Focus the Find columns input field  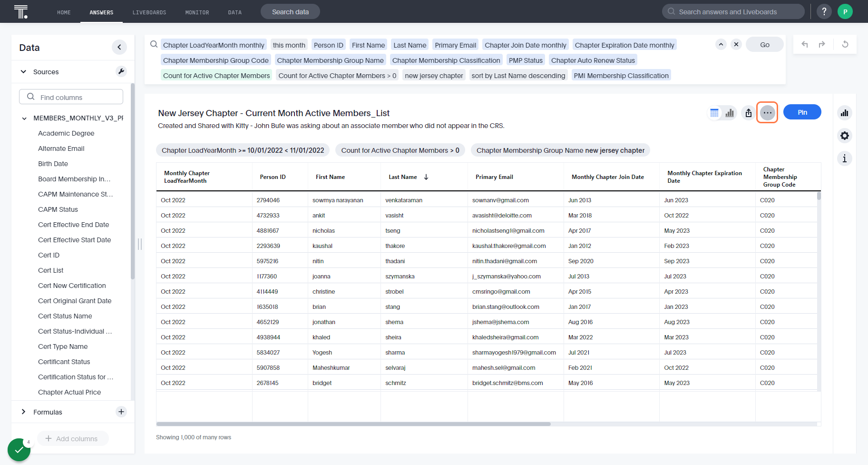pyautogui.click(x=71, y=97)
